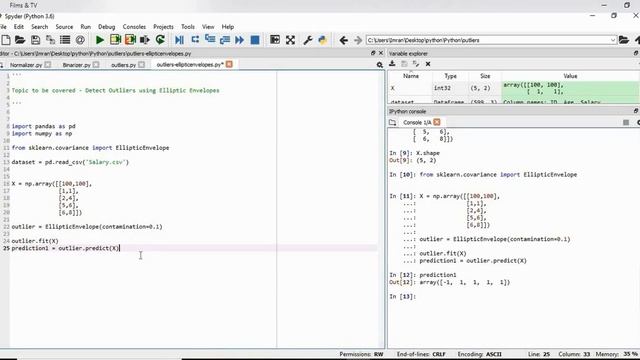Click the Save all files icon
This screenshot has height=360, width=640.
point(50,40)
